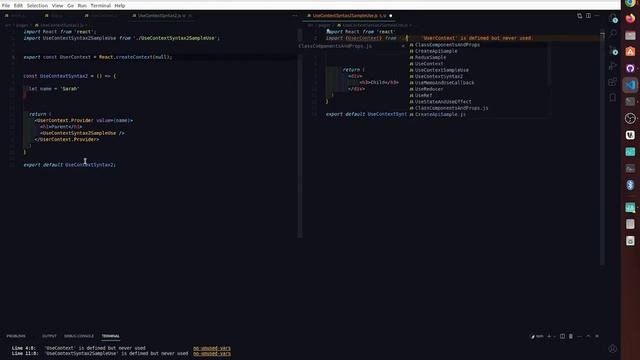640x360 pixels.
Task: Click the unsaved dot on the UseContextSyntax2SampleUse.js tab
Action: [x=391, y=16]
